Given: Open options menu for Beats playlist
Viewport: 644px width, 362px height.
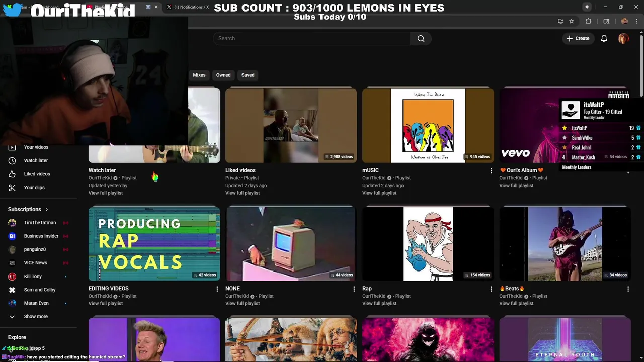Looking at the screenshot, I should pos(628,289).
